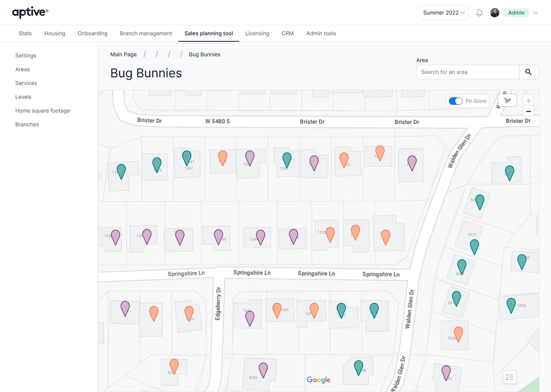Expand the Admin account menu chevron
The width and height of the screenshot is (551, 392).
point(536,13)
